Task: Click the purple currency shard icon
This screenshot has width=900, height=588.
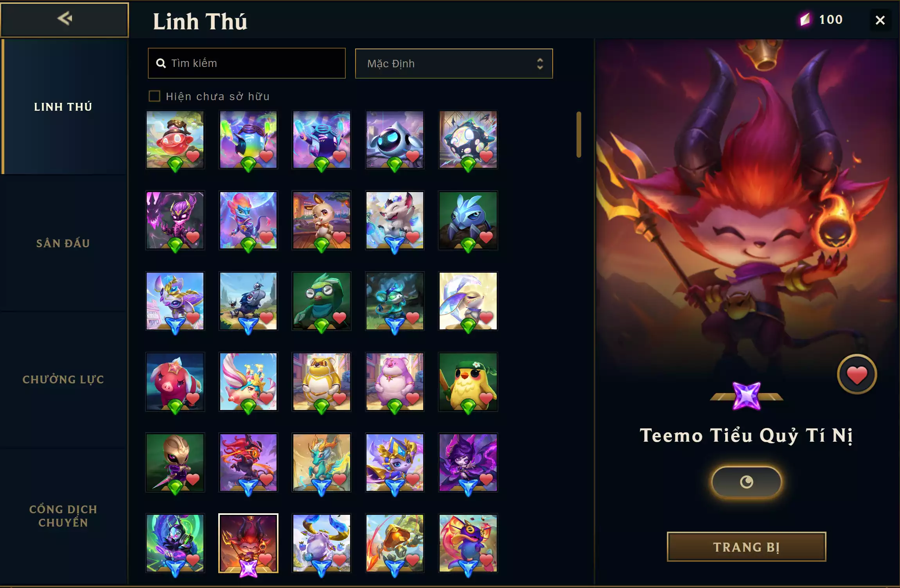Action: coord(805,19)
